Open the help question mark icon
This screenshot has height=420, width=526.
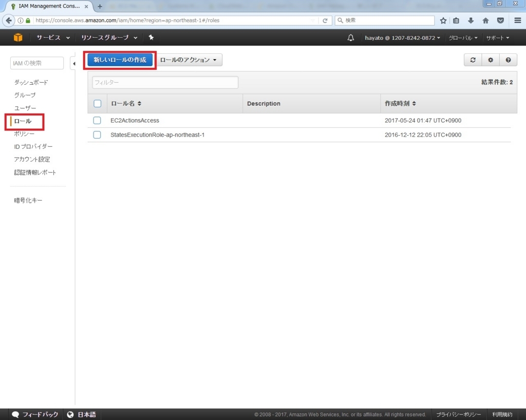[508, 60]
